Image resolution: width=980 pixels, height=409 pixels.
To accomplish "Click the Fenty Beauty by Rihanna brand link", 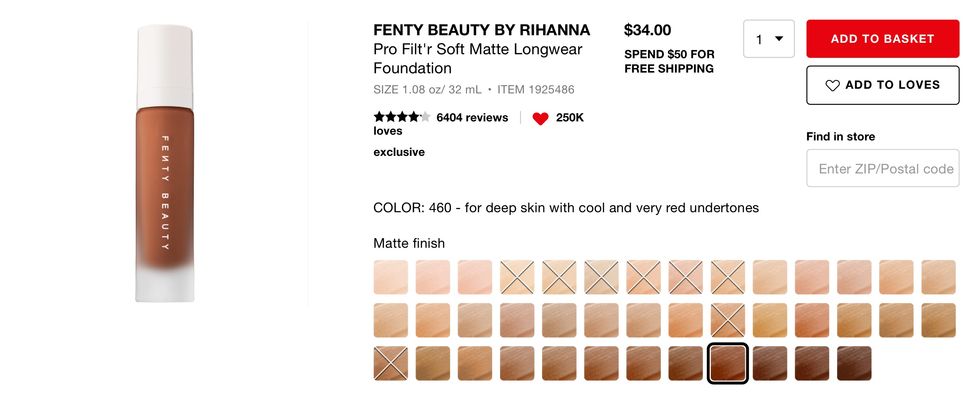I will [x=481, y=30].
